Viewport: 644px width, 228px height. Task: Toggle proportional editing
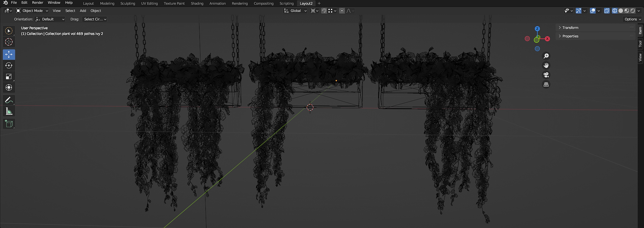[x=342, y=11]
